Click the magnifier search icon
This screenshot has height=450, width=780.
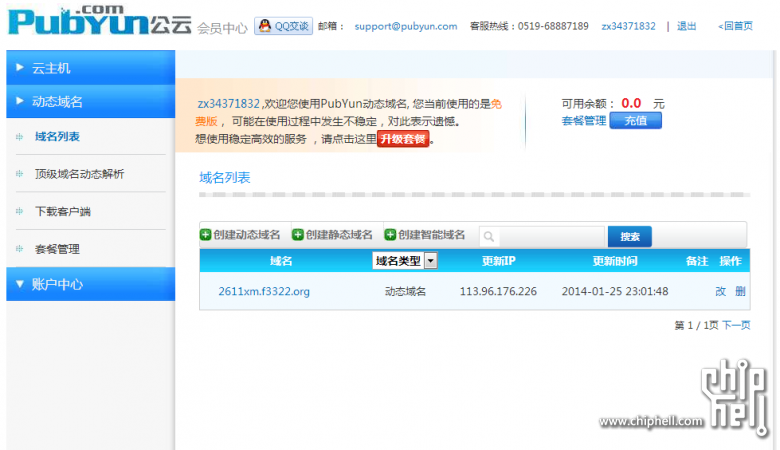[x=489, y=237]
